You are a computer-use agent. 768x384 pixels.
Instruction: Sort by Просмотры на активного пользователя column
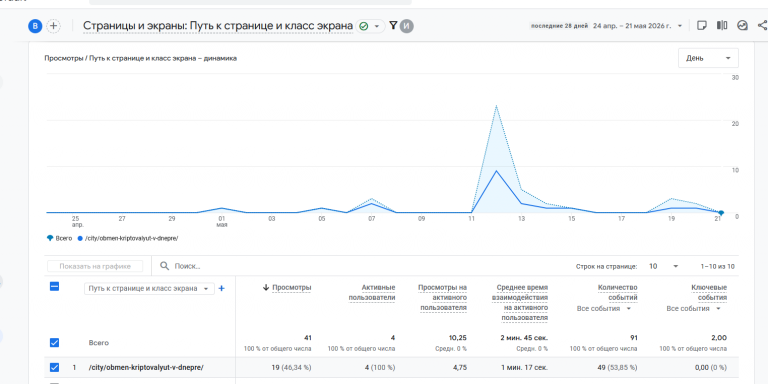click(442, 297)
